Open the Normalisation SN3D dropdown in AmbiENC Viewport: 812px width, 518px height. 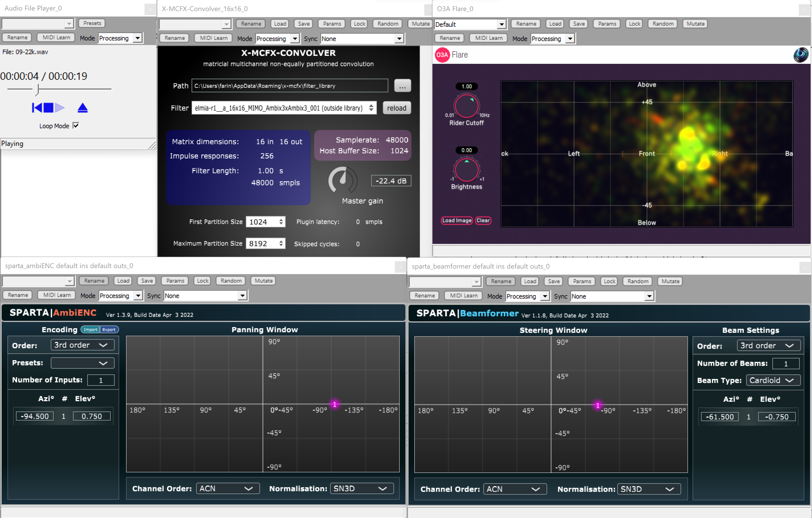pyautogui.click(x=362, y=489)
